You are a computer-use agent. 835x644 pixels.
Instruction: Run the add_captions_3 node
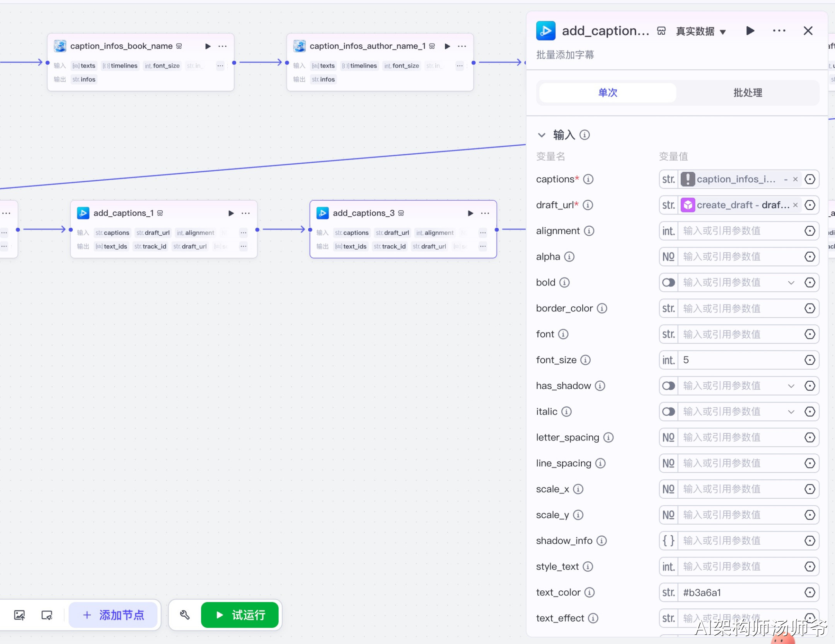pos(470,213)
